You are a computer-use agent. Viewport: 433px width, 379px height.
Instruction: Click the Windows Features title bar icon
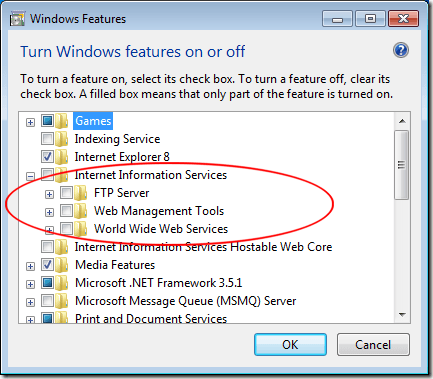(17, 19)
